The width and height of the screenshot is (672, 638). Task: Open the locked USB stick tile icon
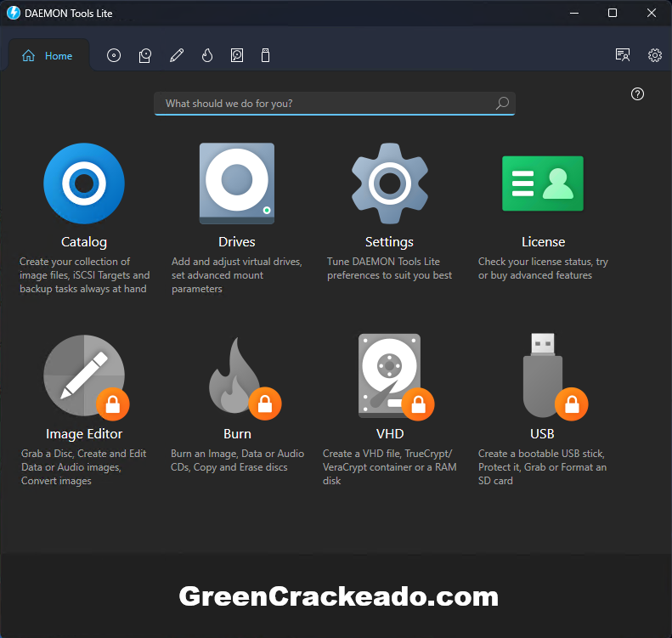[543, 375]
